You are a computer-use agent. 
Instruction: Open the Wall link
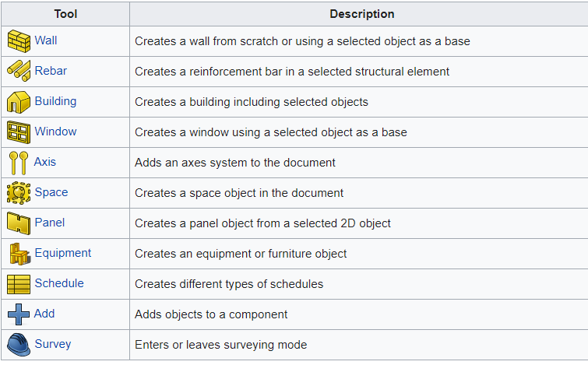point(46,40)
